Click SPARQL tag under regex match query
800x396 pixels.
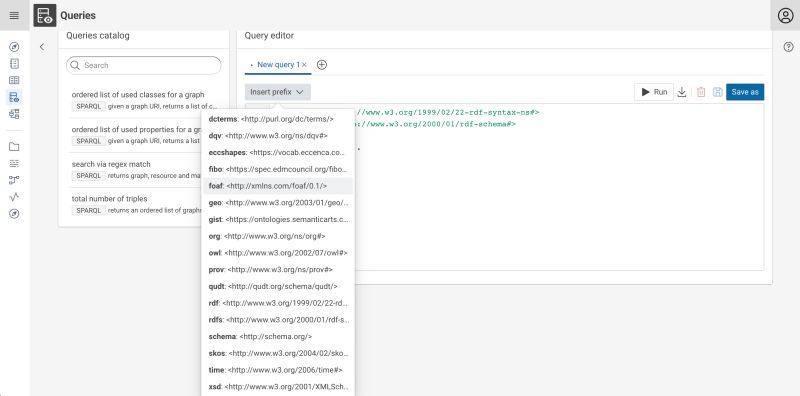[89, 176]
